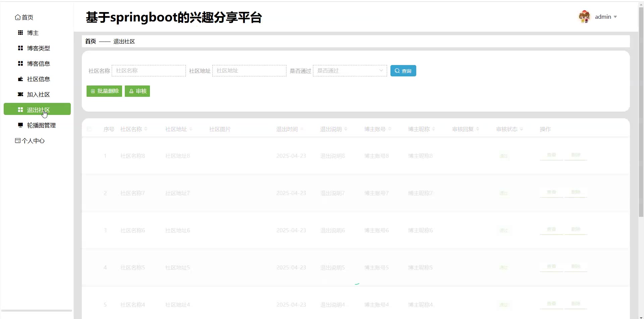This screenshot has height=319, width=644.
Task: Click the green 审核 button
Action: [x=137, y=91]
